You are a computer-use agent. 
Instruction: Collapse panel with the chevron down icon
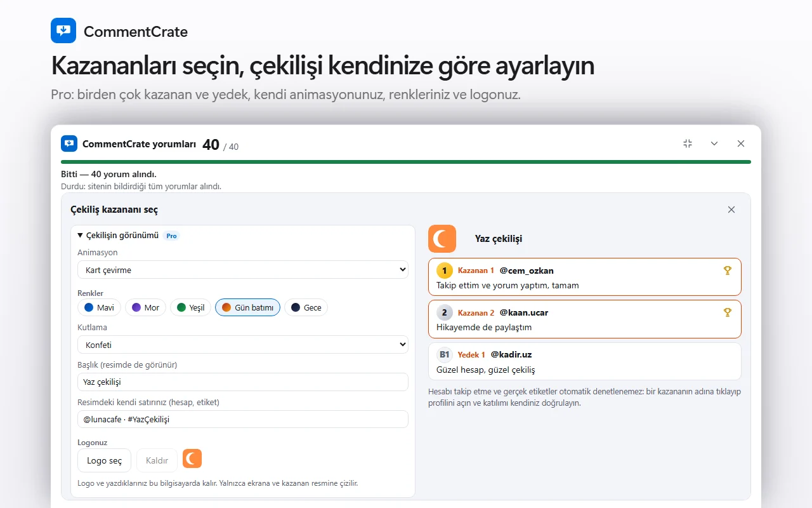[x=714, y=144]
